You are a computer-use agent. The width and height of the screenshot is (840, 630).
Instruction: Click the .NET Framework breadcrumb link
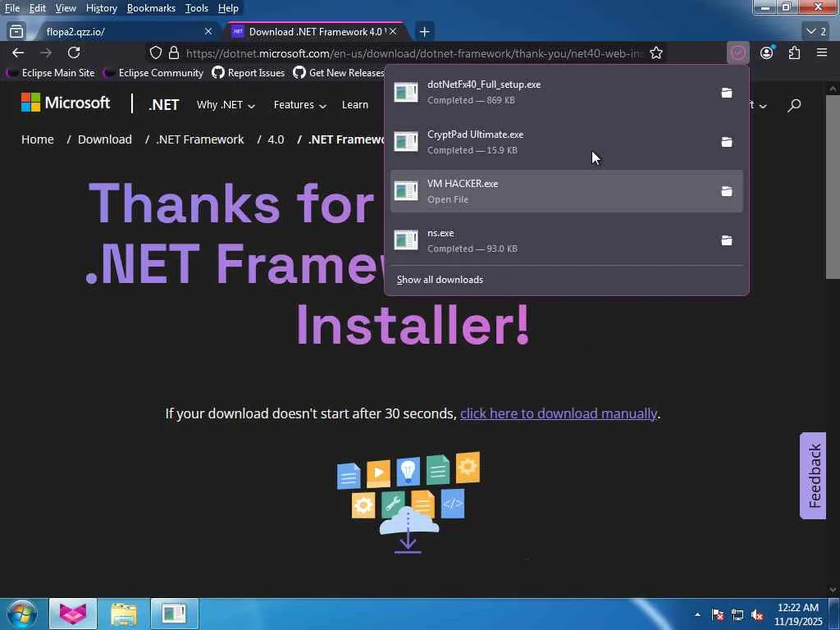click(200, 139)
